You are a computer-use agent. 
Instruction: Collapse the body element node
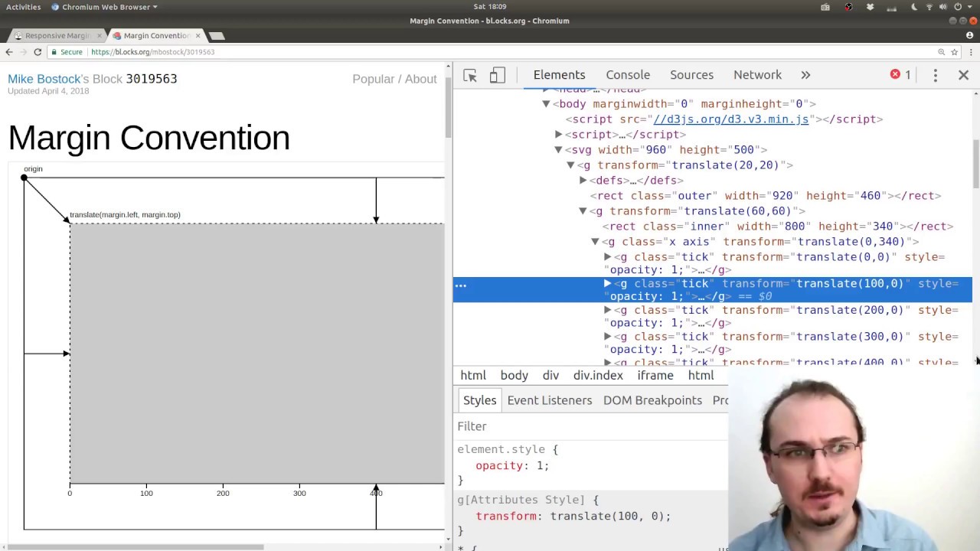546,104
